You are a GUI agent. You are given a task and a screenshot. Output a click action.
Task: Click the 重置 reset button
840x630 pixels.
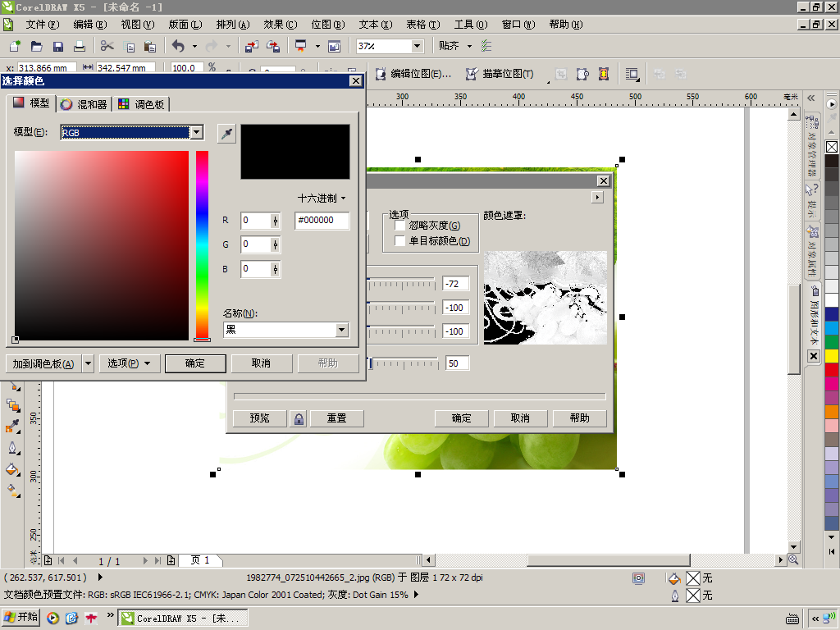coord(337,418)
